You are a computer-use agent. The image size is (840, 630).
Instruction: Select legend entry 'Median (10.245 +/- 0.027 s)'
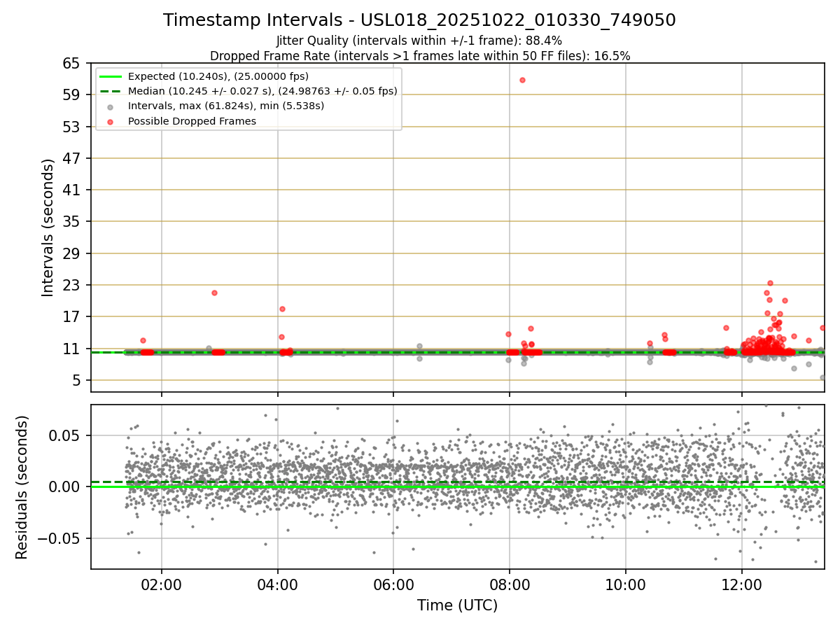(262, 91)
